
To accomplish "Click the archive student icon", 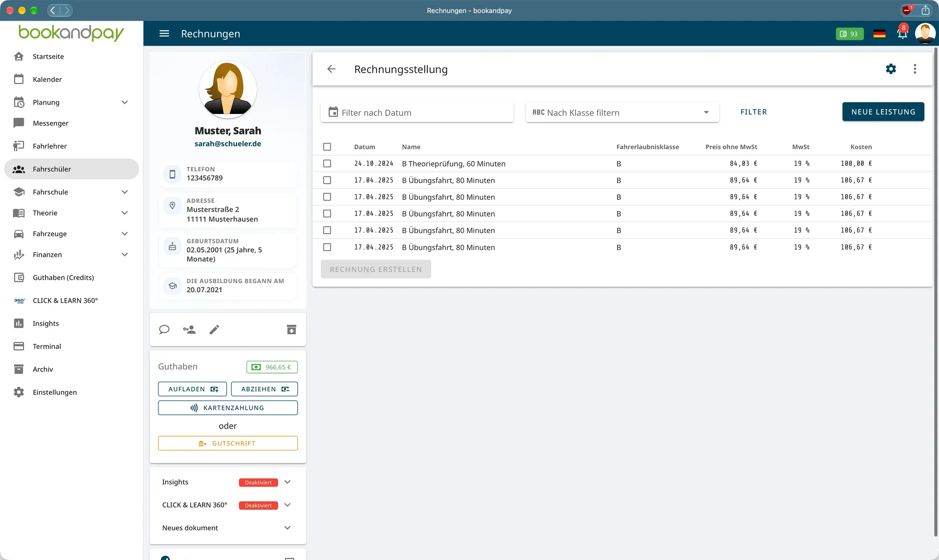I will click(x=291, y=330).
